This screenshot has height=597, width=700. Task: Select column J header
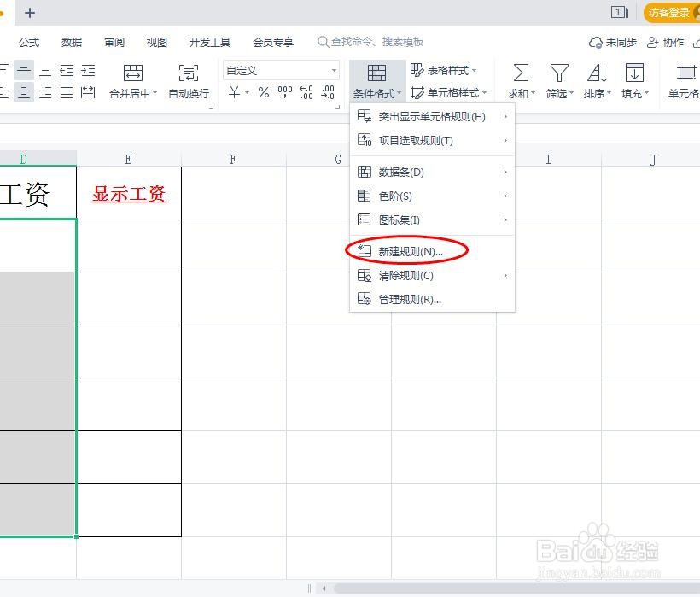650,159
